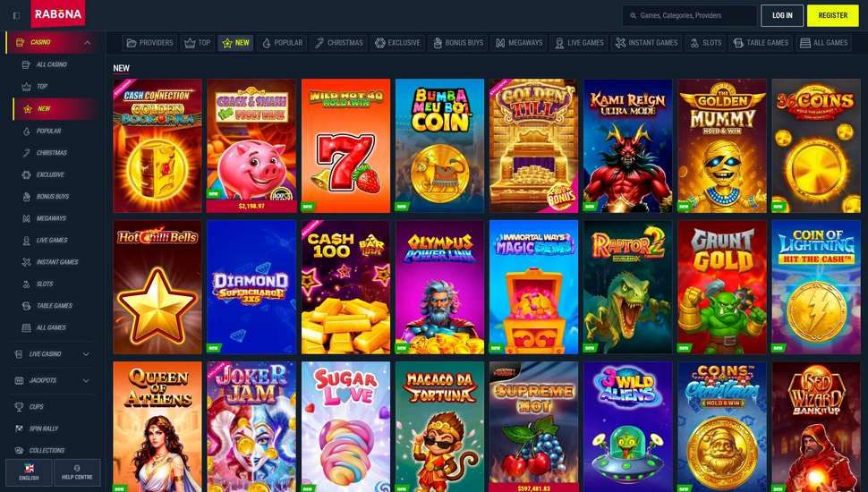
Task: Open the Grunt Gold game thumbnail
Action: click(x=722, y=287)
